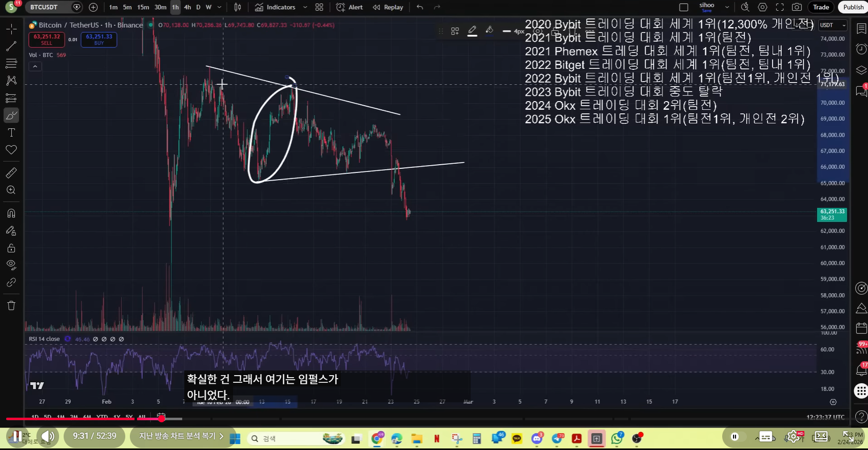Open quick search lightning icon
Screen dimensions: 868x450
point(745,7)
